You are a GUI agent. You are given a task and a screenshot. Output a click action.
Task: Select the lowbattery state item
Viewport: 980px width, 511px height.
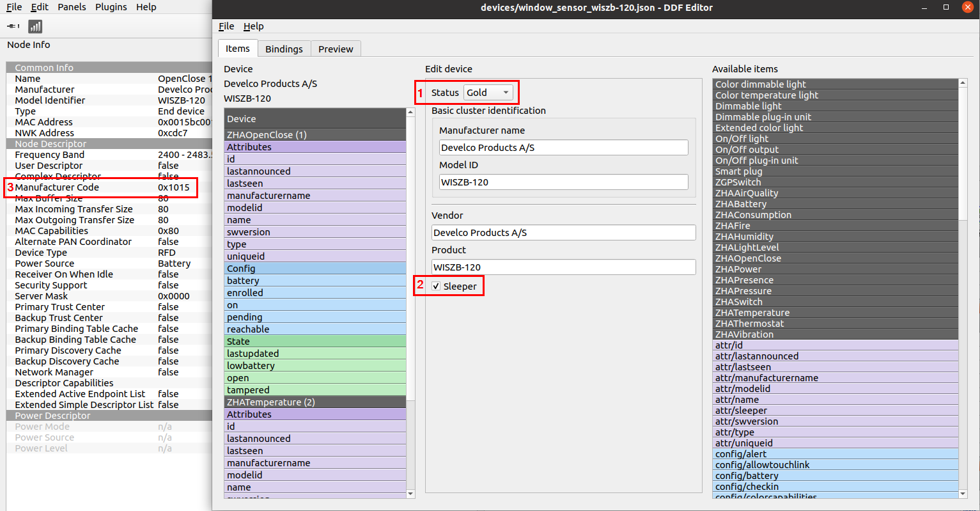315,366
